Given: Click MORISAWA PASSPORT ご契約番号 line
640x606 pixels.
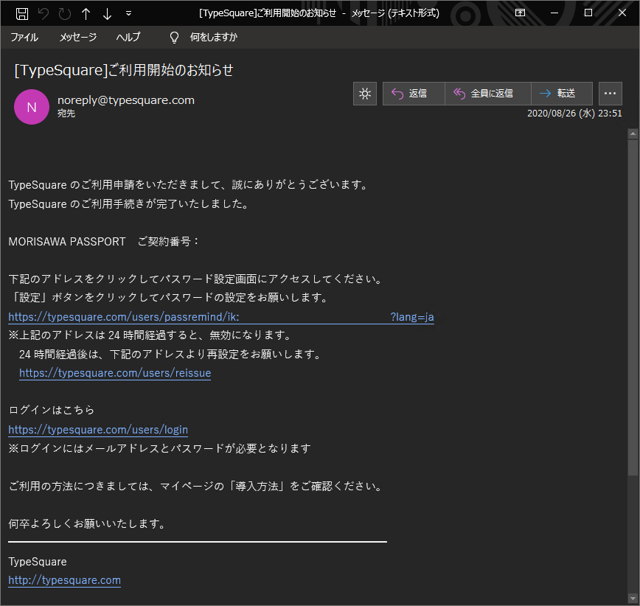Looking at the screenshot, I should 104,242.
